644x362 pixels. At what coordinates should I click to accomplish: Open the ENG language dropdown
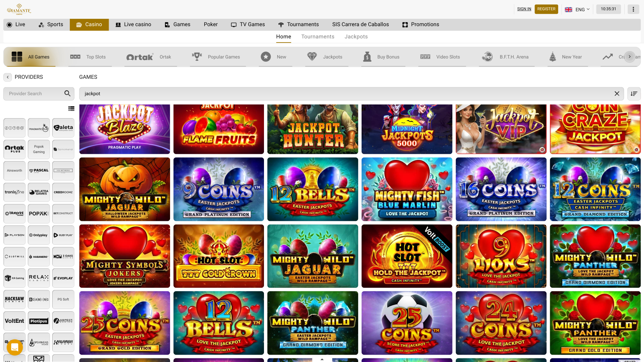(x=577, y=9)
